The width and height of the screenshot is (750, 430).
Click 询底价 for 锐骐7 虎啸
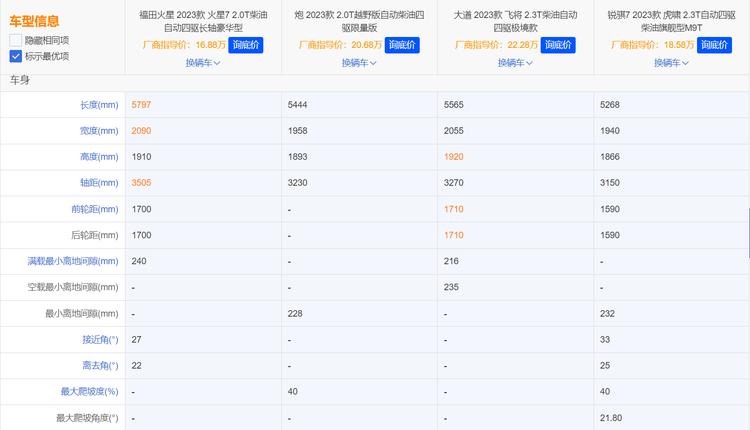711,45
